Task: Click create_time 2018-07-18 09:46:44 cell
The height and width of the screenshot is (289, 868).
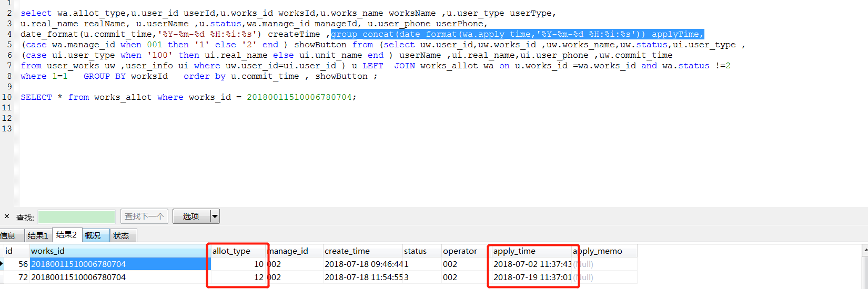Action: 362,264
